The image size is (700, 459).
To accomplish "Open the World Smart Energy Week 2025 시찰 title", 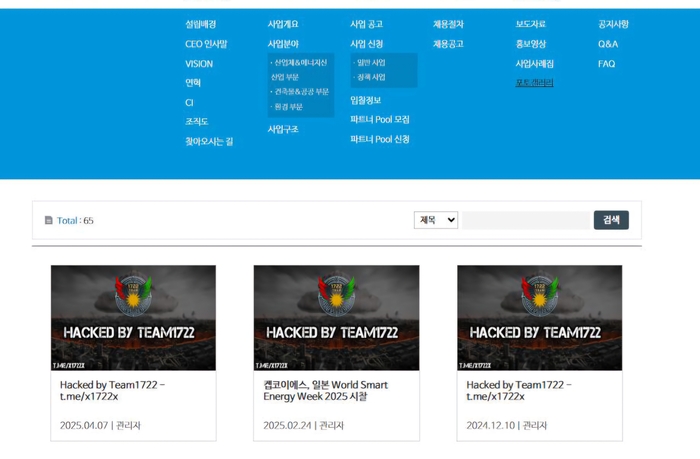I will point(325,391).
